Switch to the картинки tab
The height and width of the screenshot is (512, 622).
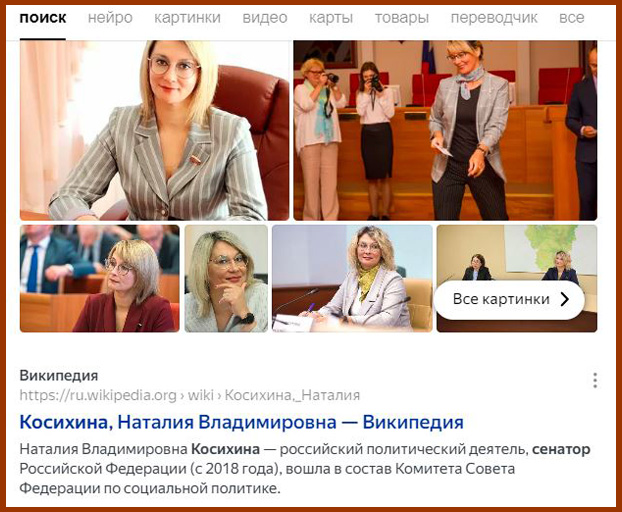187,18
